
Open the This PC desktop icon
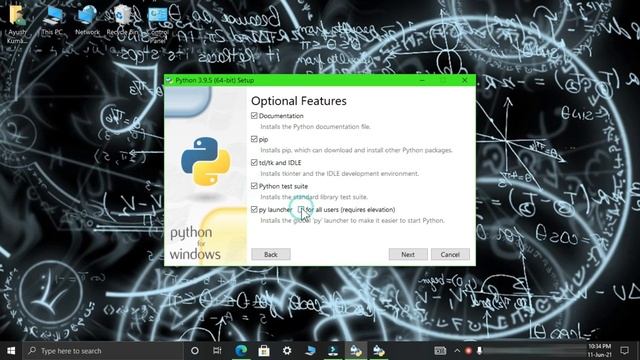pos(52,21)
